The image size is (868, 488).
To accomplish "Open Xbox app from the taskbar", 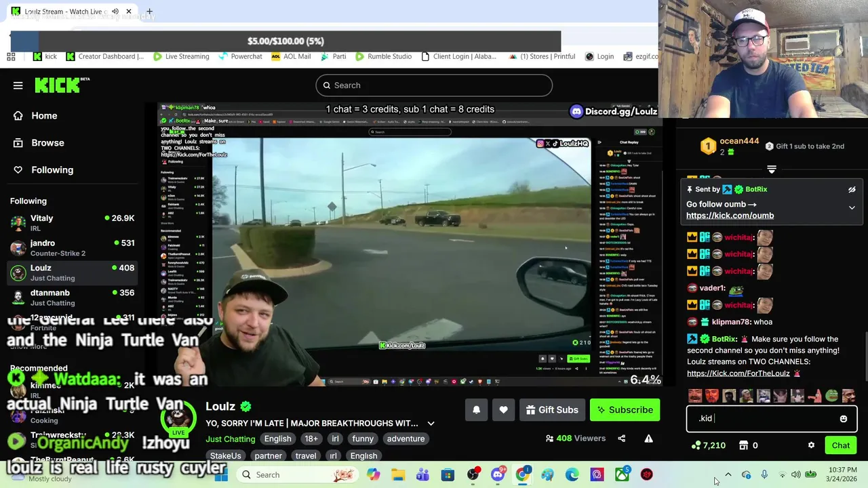I will pos(622,475).
